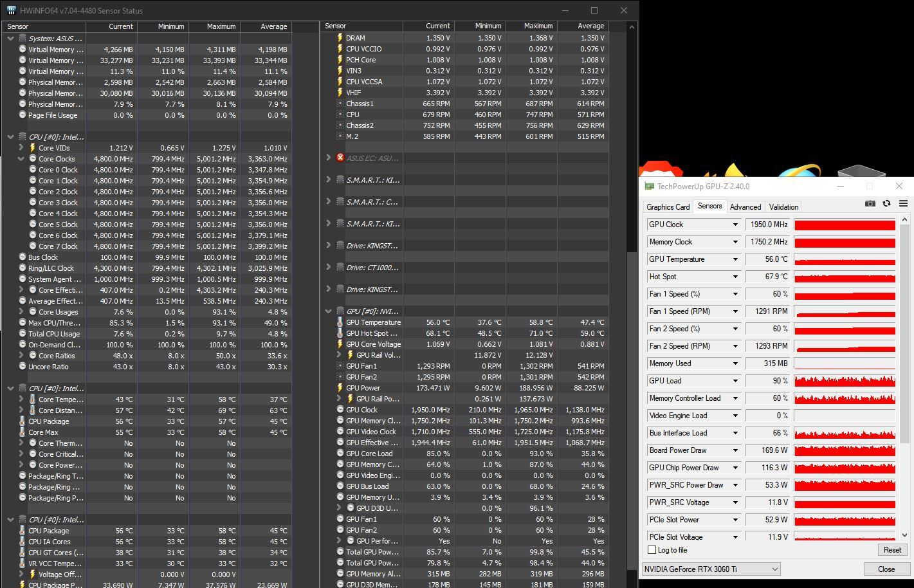Image resolution: width=914 pixels, height=588 pixels.
Task: Click the DRAM voltage lightning icon
Action: point(340,38)
